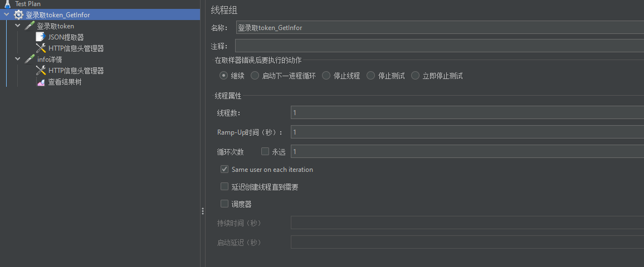Click the 循环次数 count input field
Screen dimensions: 644x267
pos(467,151)
